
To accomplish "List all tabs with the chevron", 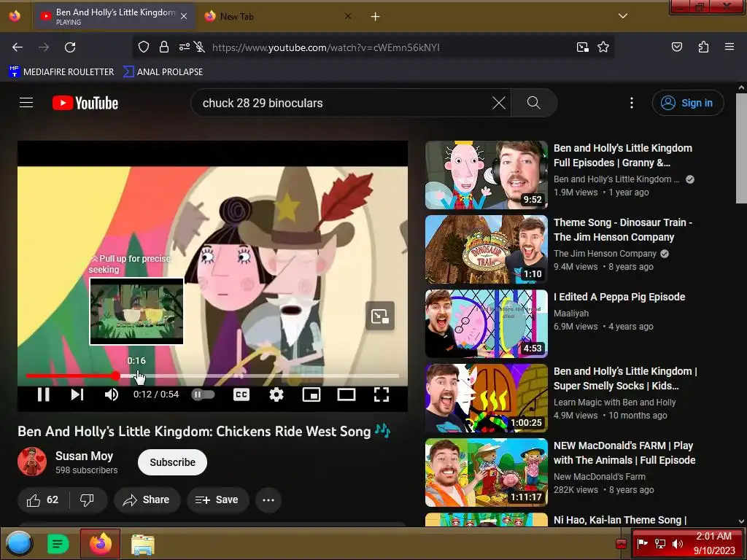I will click(x=623, y=16).
